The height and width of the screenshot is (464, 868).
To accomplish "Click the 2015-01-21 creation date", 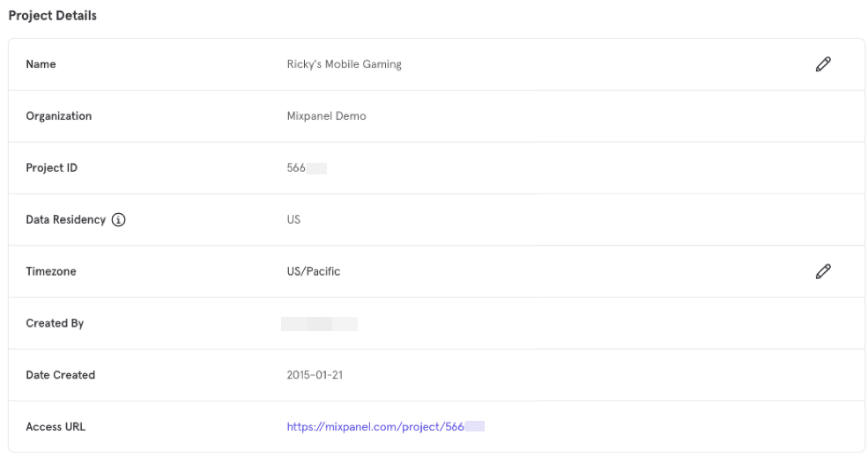I will [x=315, y=375].
